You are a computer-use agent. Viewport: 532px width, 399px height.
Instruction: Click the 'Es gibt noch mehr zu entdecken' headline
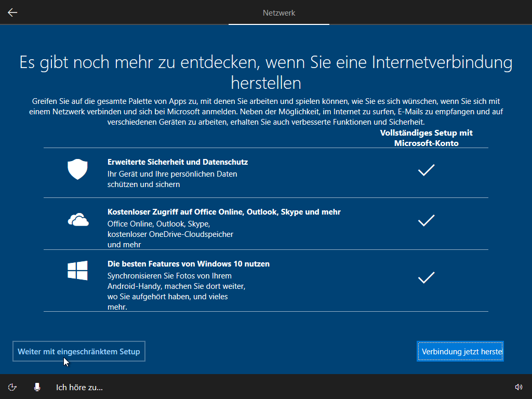click(266, 72)
